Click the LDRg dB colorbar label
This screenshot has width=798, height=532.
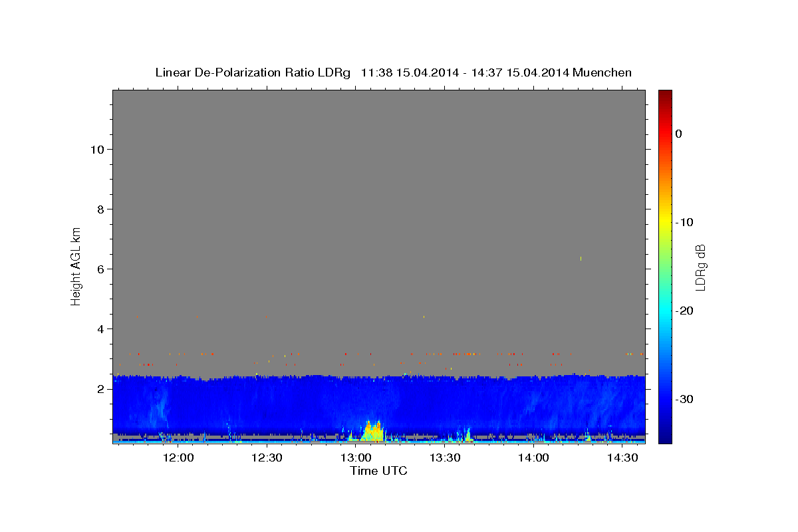click(x=700, y=267)
